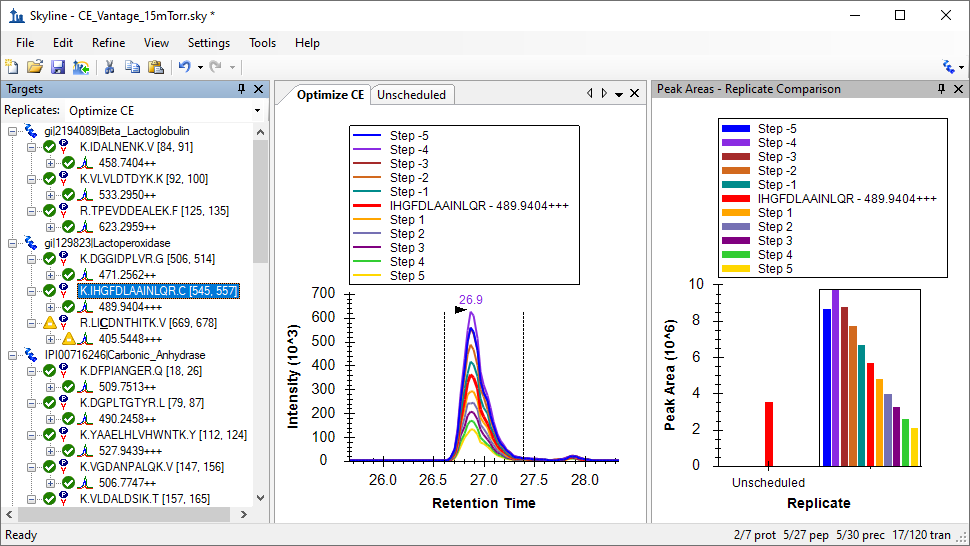Viewport: 970px width, 546px height.
Task: Expand the 489.9404+++ precursor node
Action: (50, 307)
